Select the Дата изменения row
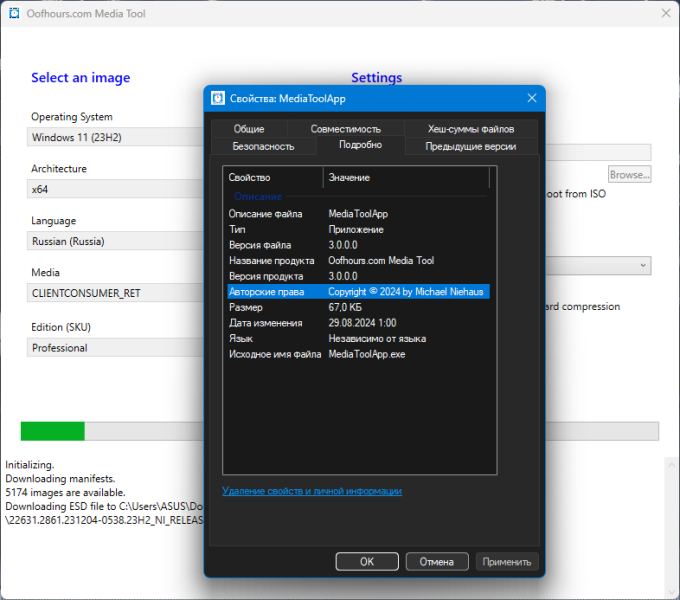 coord(359,323)
